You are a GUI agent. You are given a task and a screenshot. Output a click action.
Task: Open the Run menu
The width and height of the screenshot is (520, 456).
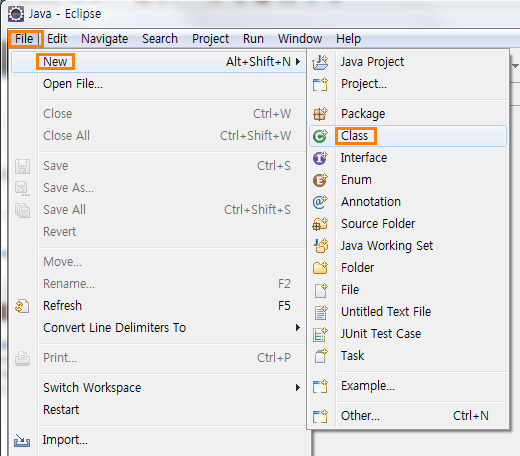[253, 39]
